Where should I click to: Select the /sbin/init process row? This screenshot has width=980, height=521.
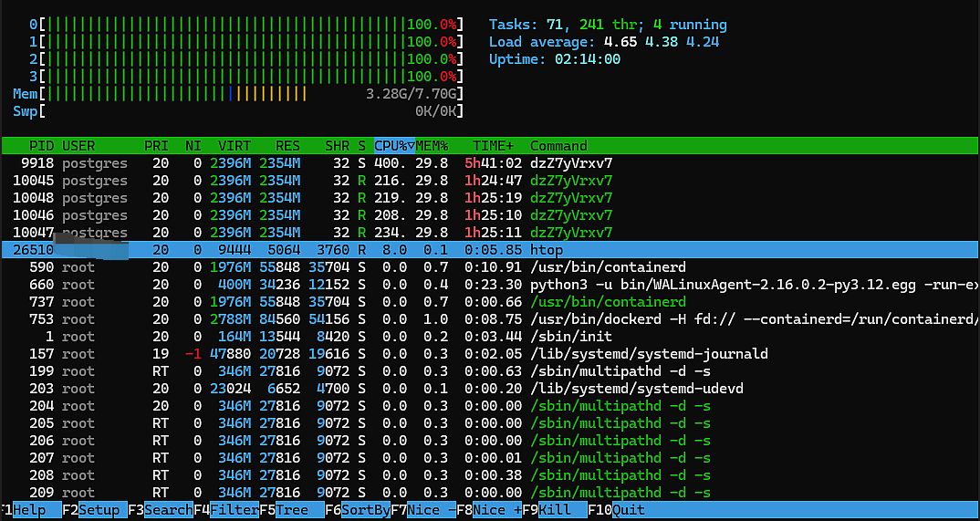point(490,337)
